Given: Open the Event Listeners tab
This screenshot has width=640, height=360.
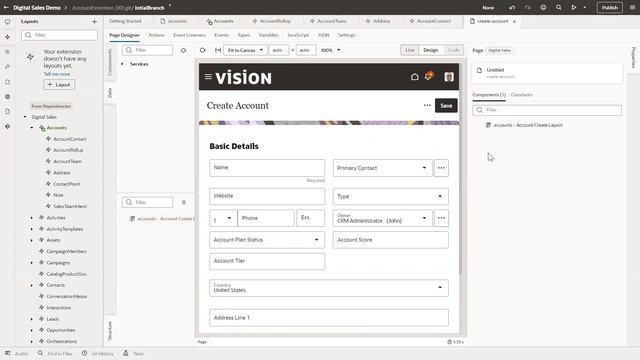Looking at the screenshot, I should click(x=189, y=35).
